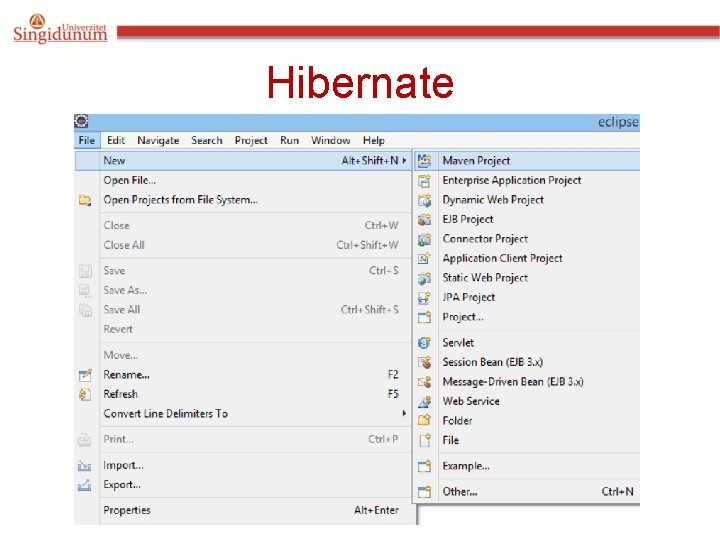Viewport: 720px width, 540px height.
Task: Open the Edit menu
Action: click(116, 141)
